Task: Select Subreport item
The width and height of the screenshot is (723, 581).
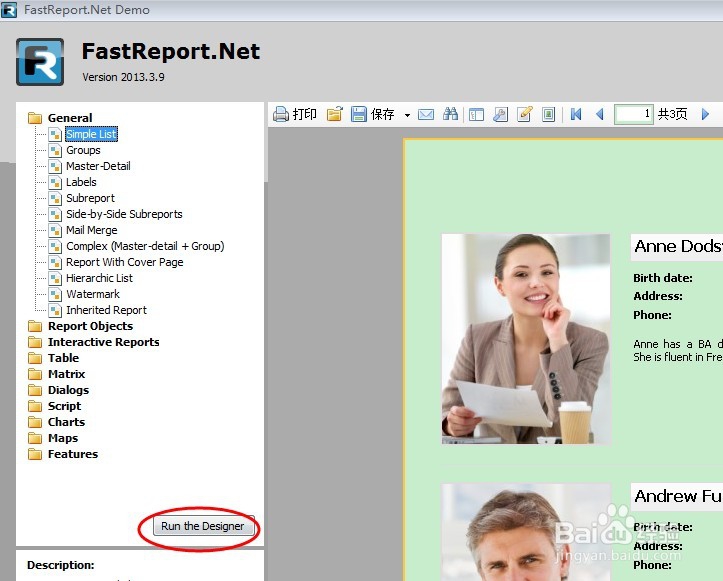Action: point(90,198)
